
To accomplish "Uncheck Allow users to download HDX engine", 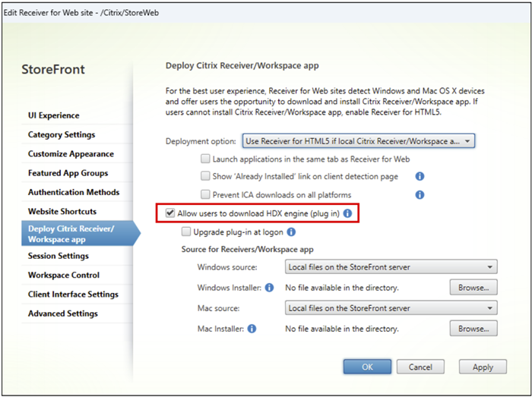I will pos(170,213).
